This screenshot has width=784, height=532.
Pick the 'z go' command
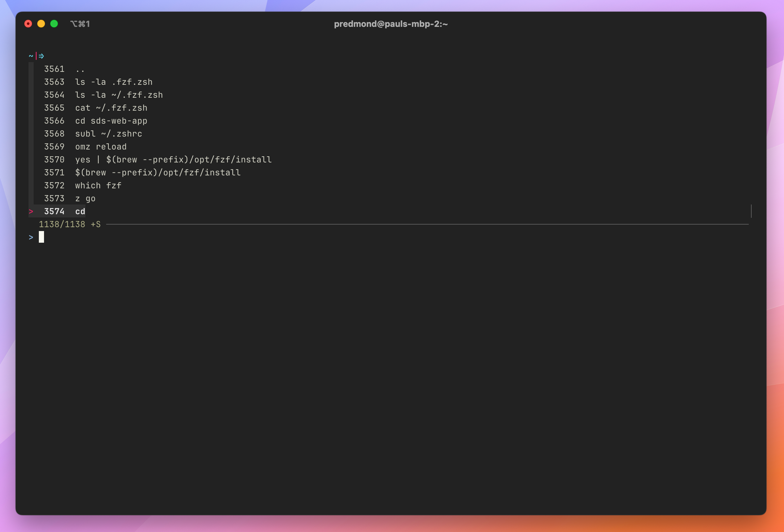point(70,199)
